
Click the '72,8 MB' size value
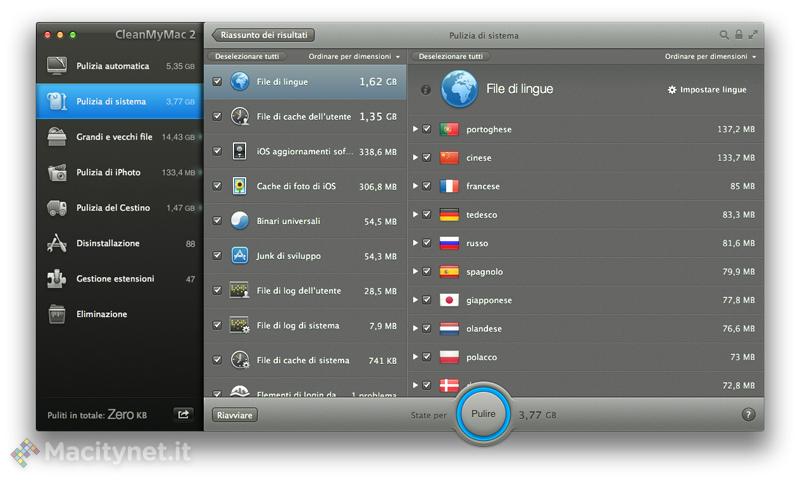738,385
